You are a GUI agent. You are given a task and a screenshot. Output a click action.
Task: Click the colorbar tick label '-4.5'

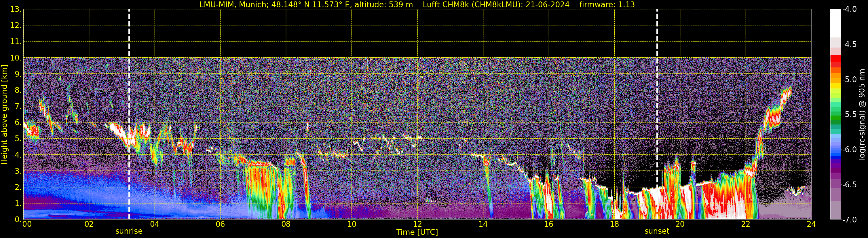point(850,44)
